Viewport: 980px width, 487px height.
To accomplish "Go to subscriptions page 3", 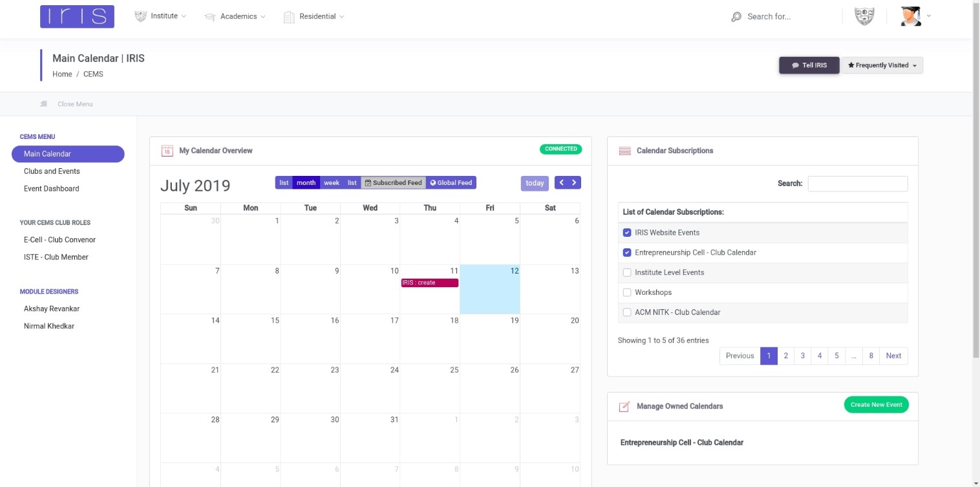I will (802, 356).
